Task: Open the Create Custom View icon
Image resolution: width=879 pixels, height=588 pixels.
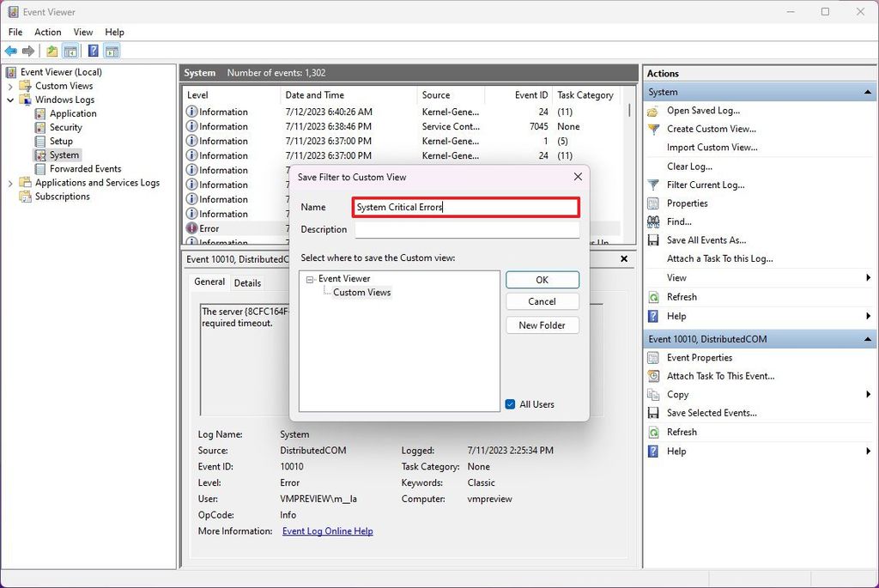Action: coord(655,129)
